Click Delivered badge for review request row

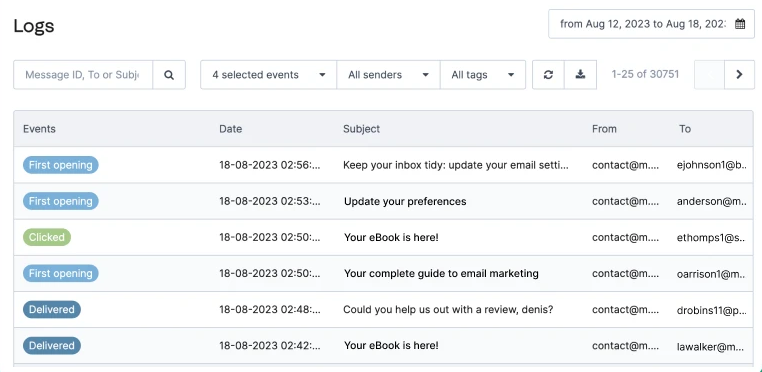[x=52, y=309]
